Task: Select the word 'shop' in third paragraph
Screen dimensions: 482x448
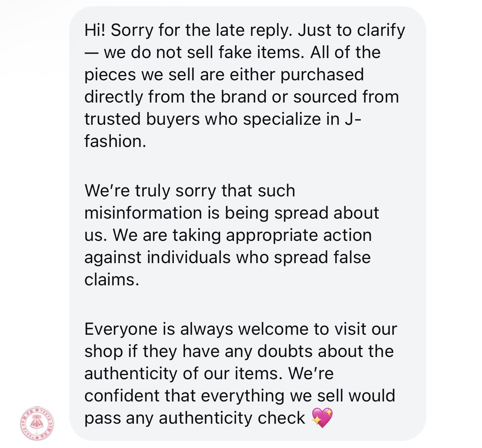Action: 103,351
